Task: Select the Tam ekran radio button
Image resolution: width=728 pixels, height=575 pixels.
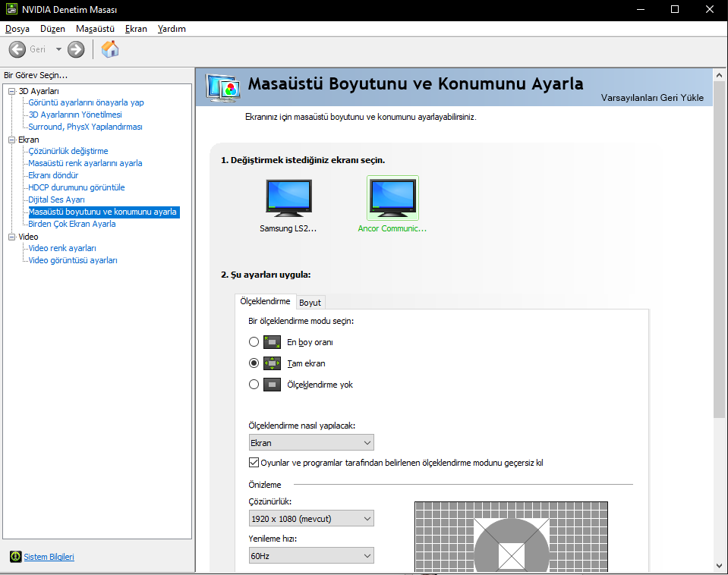Action: coord(254,363)
